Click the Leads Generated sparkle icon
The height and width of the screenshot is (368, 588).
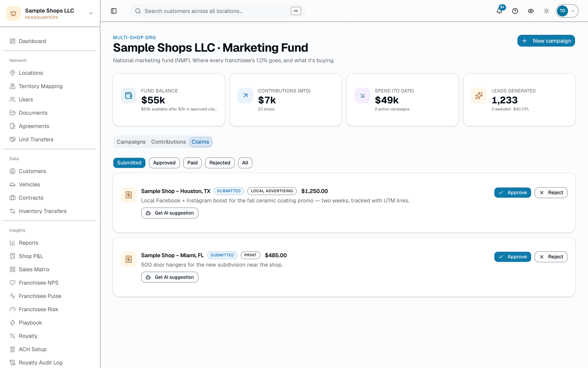tap(479, 95)
